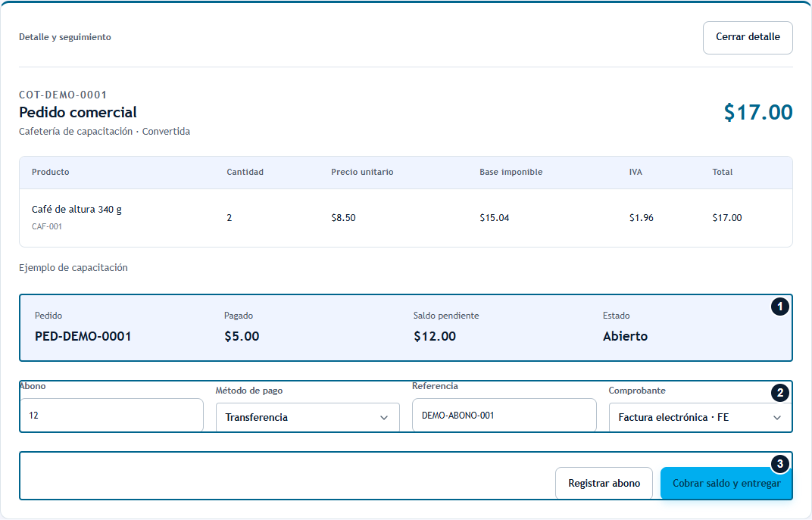This screenshot has height=520, width=812.
Task: Click Registrar abono button
Action: coord(604,483)
